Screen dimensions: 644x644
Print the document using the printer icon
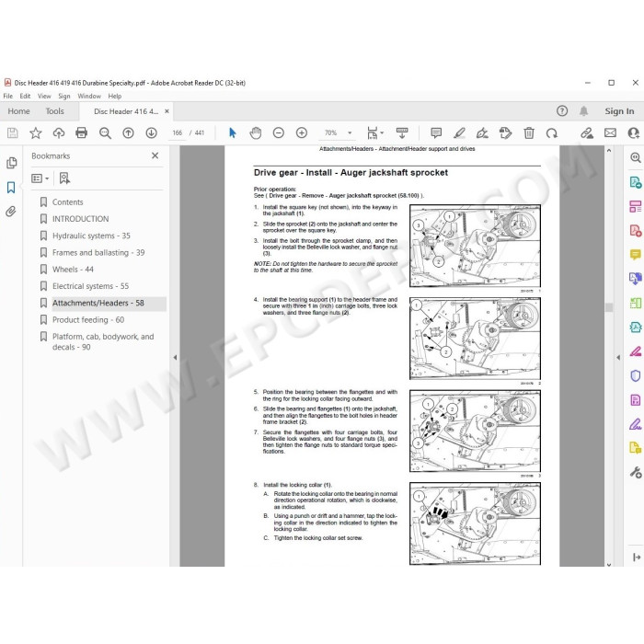click(82, 133)
